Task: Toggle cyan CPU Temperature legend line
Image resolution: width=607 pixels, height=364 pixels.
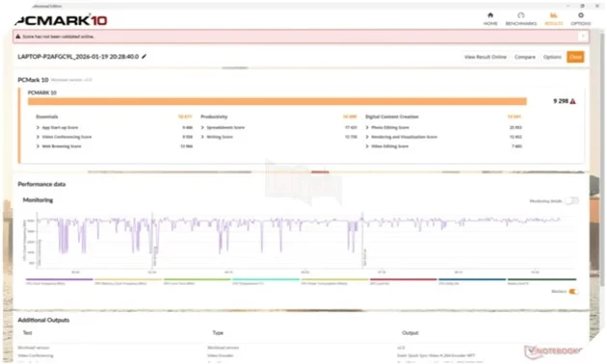Action: pos(266,279)
